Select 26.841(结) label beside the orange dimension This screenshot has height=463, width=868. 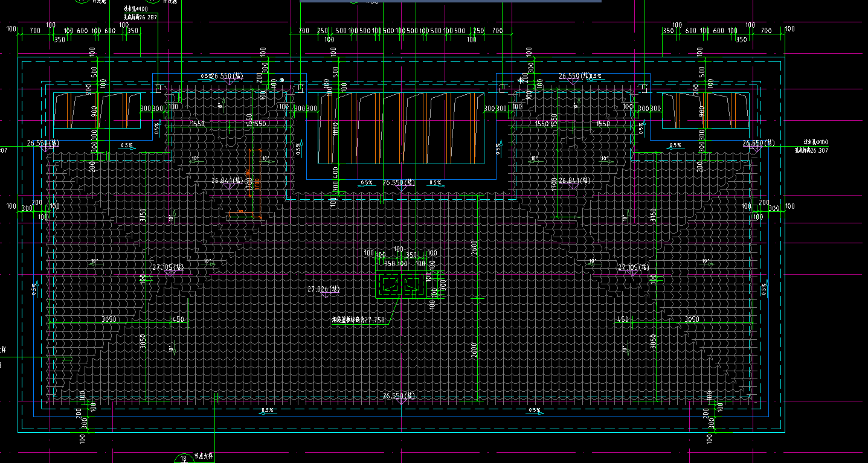tap(227, 180)
